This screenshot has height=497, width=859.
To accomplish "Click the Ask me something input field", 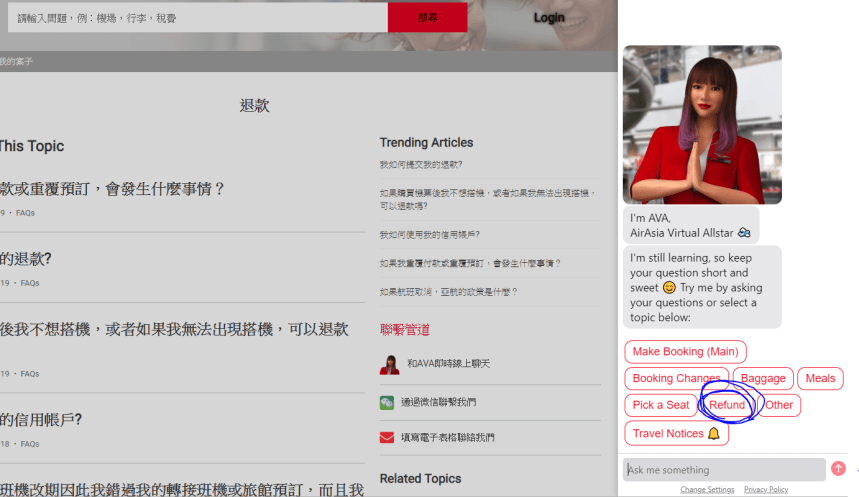I will [724, 470].
